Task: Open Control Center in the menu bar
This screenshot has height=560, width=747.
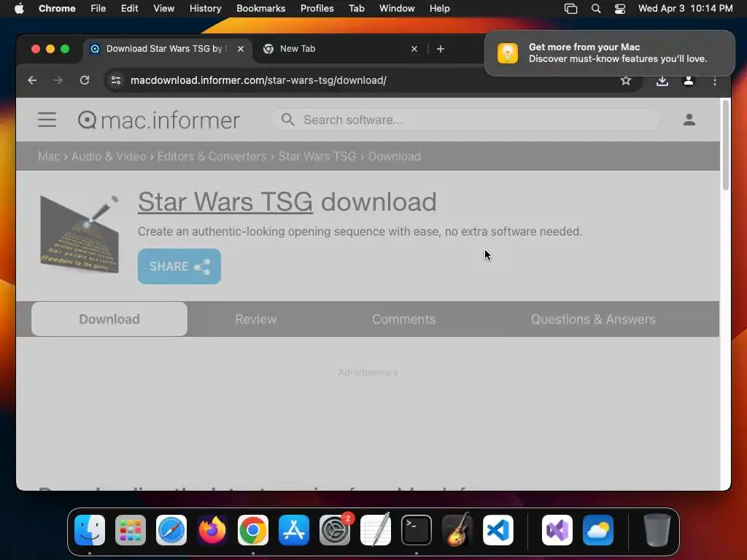Action: 620,9
